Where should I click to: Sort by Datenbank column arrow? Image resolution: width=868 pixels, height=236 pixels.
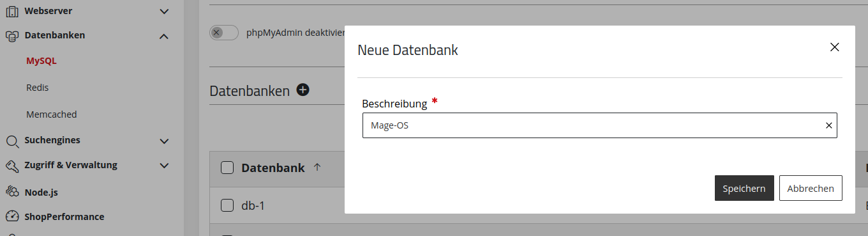coord(317,168)
